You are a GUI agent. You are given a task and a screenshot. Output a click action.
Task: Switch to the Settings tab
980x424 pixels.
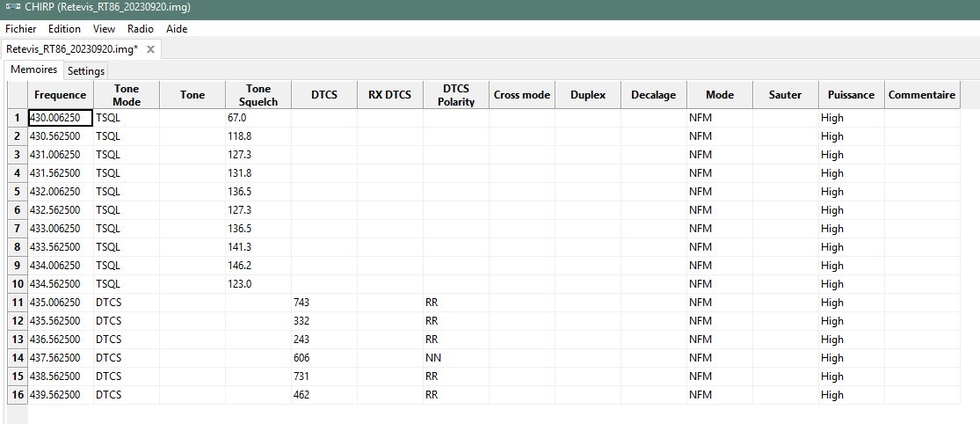[x=86, y=70]
